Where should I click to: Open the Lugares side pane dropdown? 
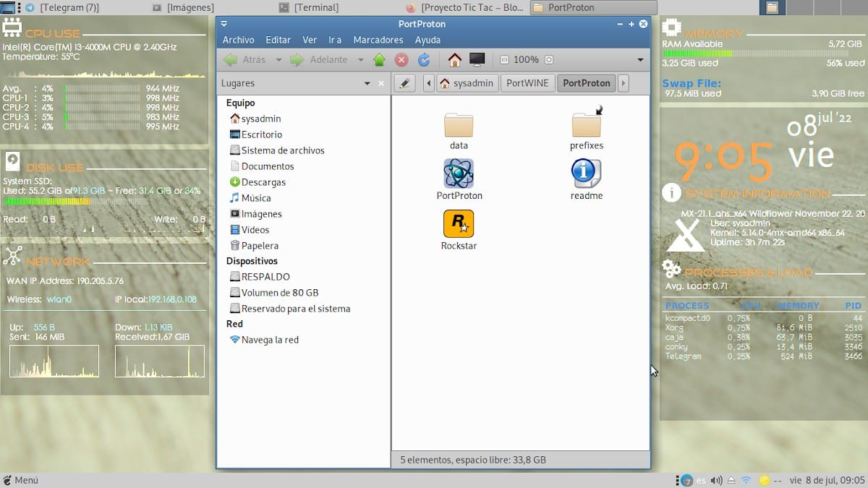click(367, 84)
